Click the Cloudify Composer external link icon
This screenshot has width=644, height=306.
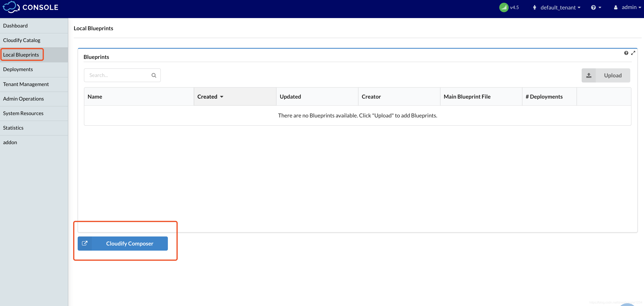coord(85,243)
